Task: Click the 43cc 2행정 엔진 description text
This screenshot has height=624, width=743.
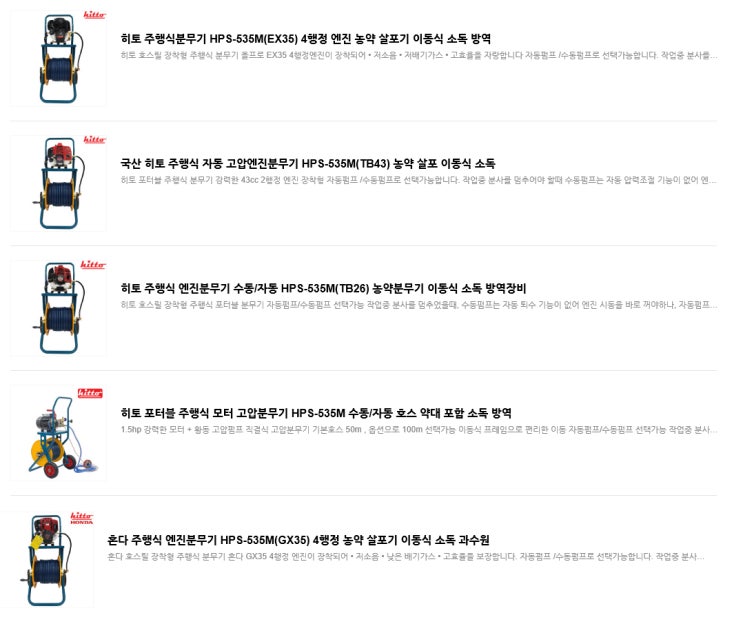Action: pos(419,180)
